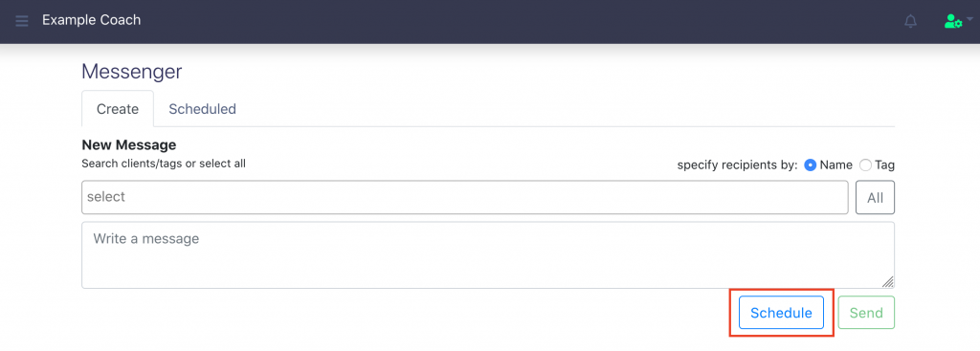Screen dimensions: 980x351
Task: Switch to the Create tab
Action: pos(118,109)
